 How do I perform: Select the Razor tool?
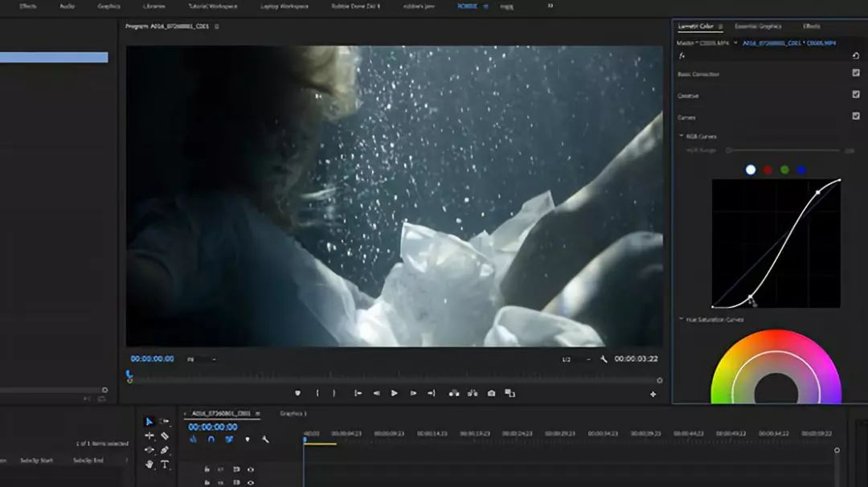pyautogui.click(x=165, y=436)
